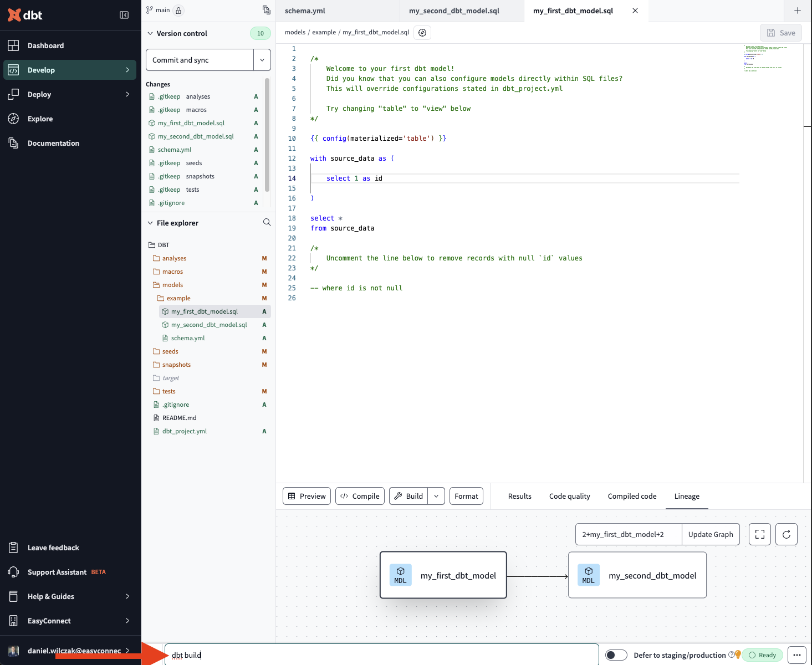Add a new tab with plus icon
The width and height of the screenshot is (812, 665).
798,11
